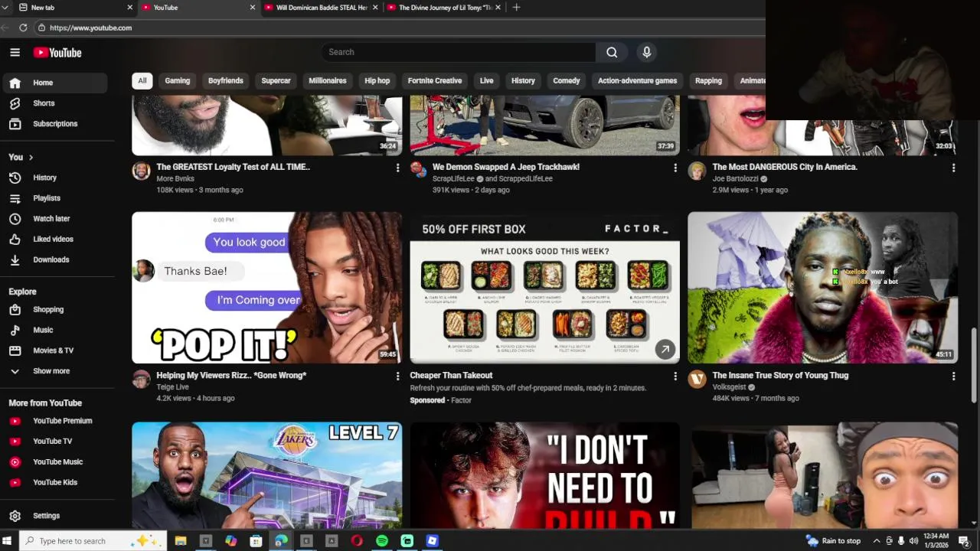The height and width of the screenshot is (551, 980).
Task: Switch to Will Dominican Baddie browser tab
Action: (x=322, y=8)
